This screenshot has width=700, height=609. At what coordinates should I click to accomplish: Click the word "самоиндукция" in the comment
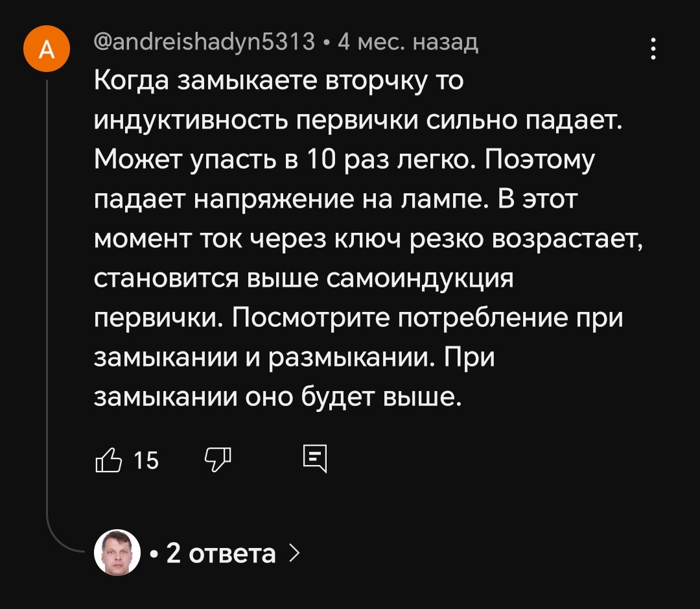click(x=420, y=278)
